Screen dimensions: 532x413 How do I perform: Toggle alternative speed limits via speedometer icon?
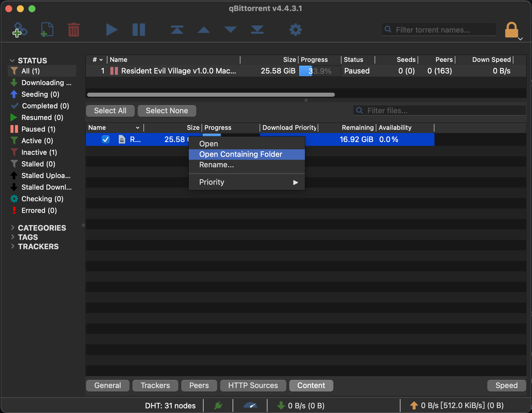pyautogui.click(x=250, y=405)
